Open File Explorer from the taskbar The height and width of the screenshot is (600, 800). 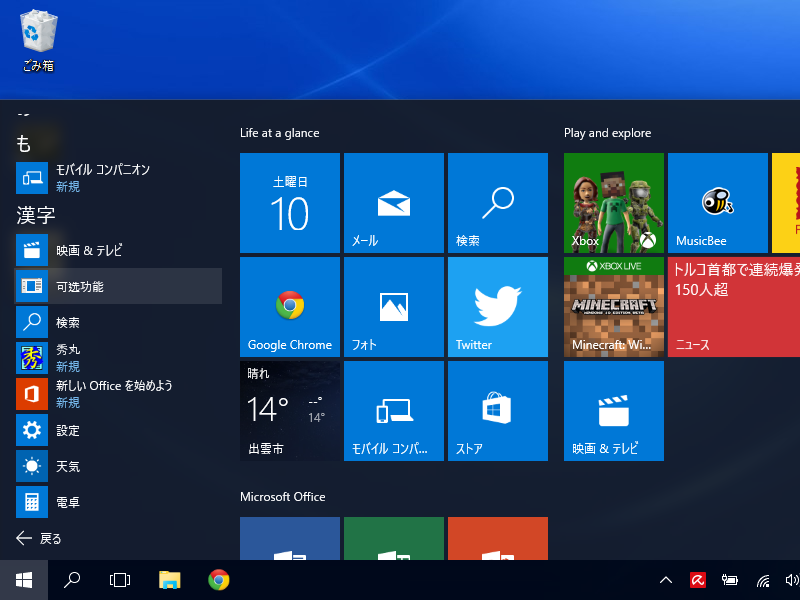(x=169, y=580)
